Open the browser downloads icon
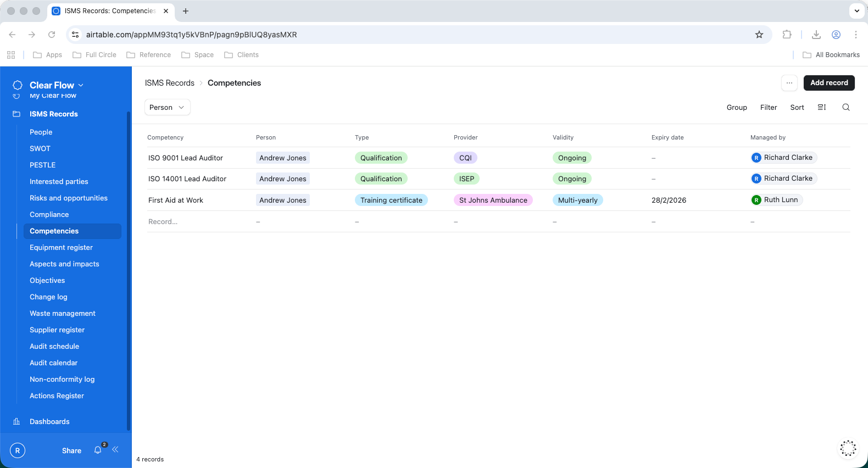 pos(816,35)
